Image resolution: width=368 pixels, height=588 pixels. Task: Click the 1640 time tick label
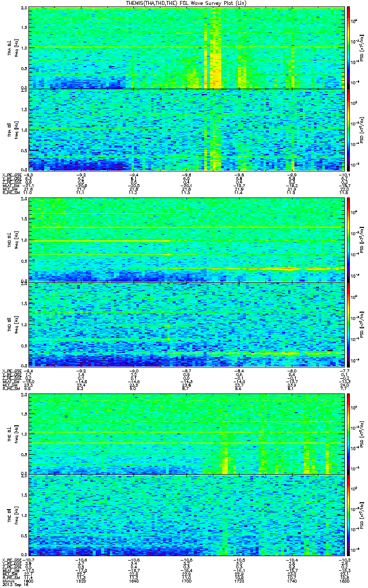tap(133, 581)
